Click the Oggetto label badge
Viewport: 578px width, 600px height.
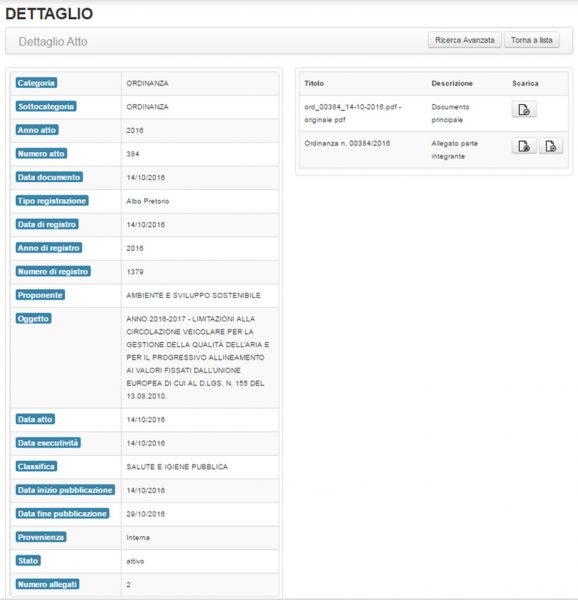point(33,319)
